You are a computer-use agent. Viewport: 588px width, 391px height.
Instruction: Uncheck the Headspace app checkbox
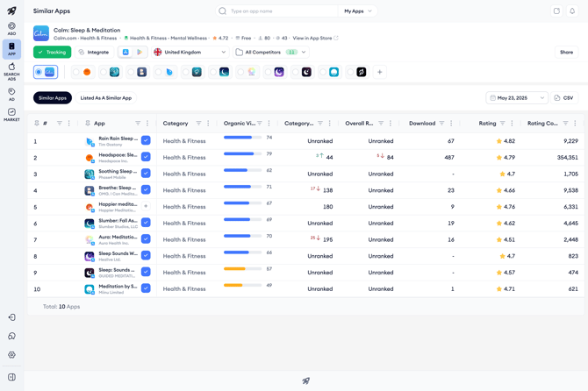point(146,157)
